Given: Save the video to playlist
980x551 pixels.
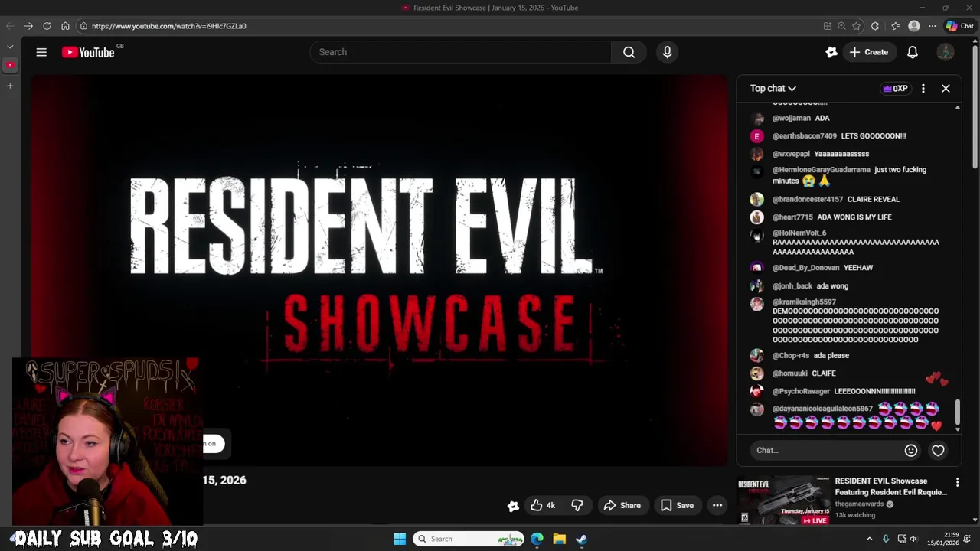Looking at the screenshot, I should (x=677, y=505).
